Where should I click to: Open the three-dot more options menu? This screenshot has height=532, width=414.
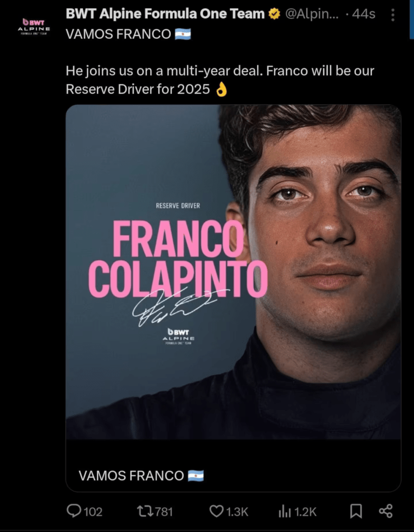click(393, 15)
